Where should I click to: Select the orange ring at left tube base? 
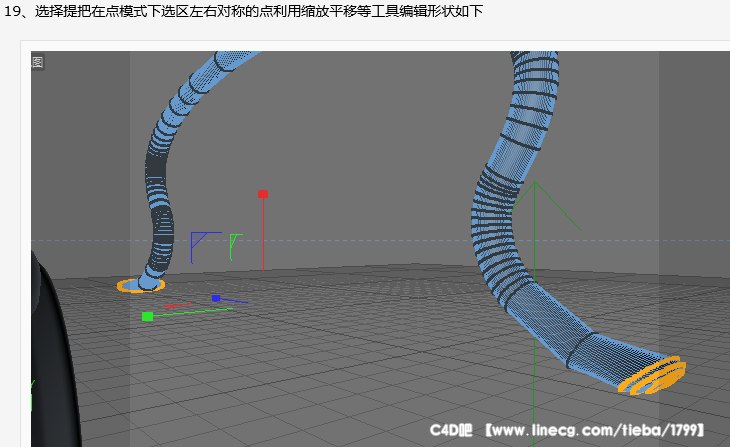click(141, 286)
